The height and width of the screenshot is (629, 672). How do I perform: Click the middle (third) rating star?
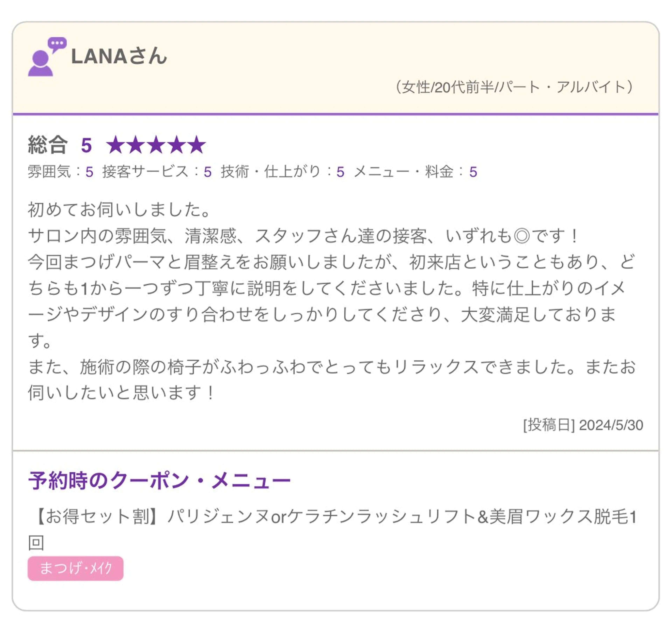156,145
